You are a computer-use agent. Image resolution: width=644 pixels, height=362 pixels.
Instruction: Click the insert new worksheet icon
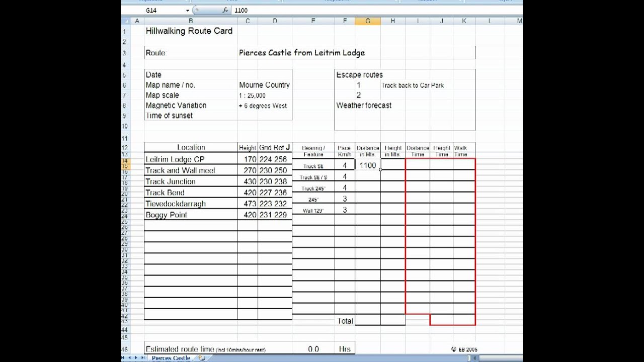point(202,358)
